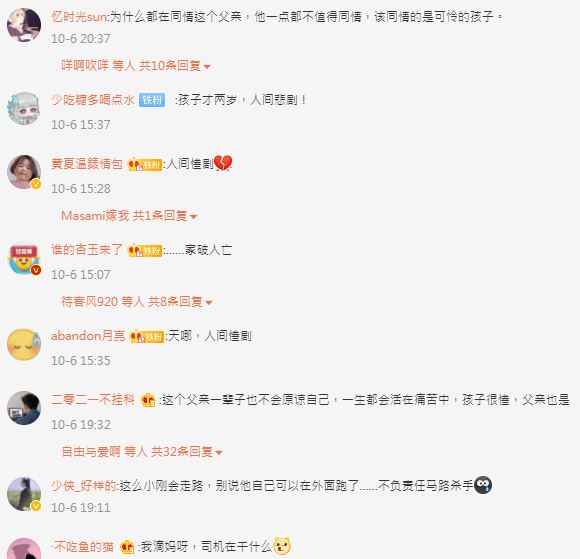
Task: Expand 待春风920 等人 共8条回复 replies
Action: 136,302
